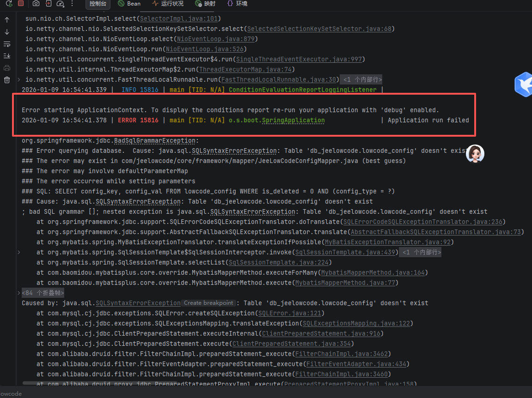532x398 pixels.
Task: Open the vertical three-dot more options menu
Action: 72,4
